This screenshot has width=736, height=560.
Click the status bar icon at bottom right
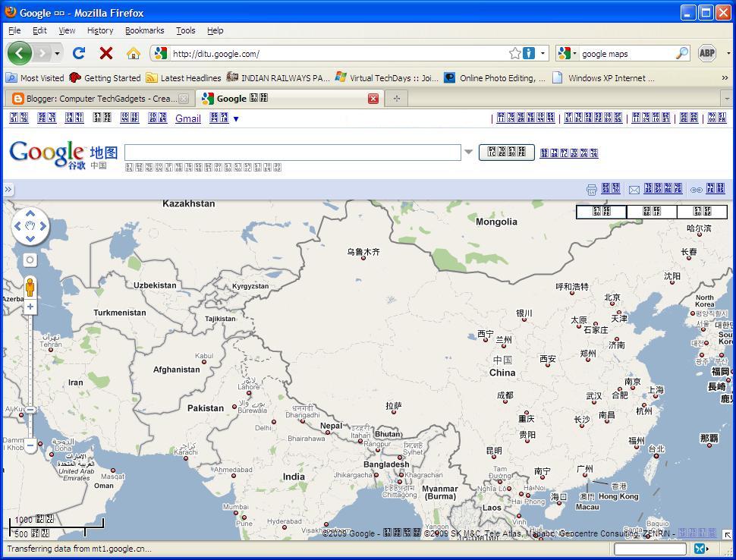point(700,549)
